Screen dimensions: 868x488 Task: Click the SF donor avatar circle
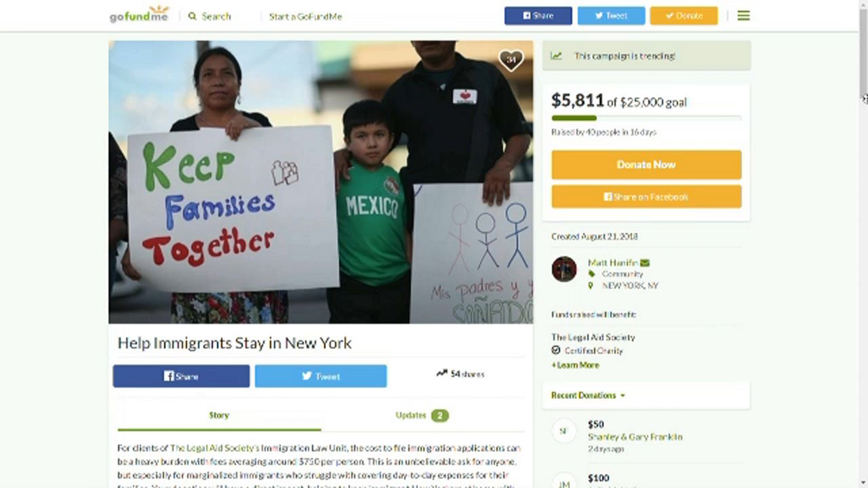tap(564, 431)
